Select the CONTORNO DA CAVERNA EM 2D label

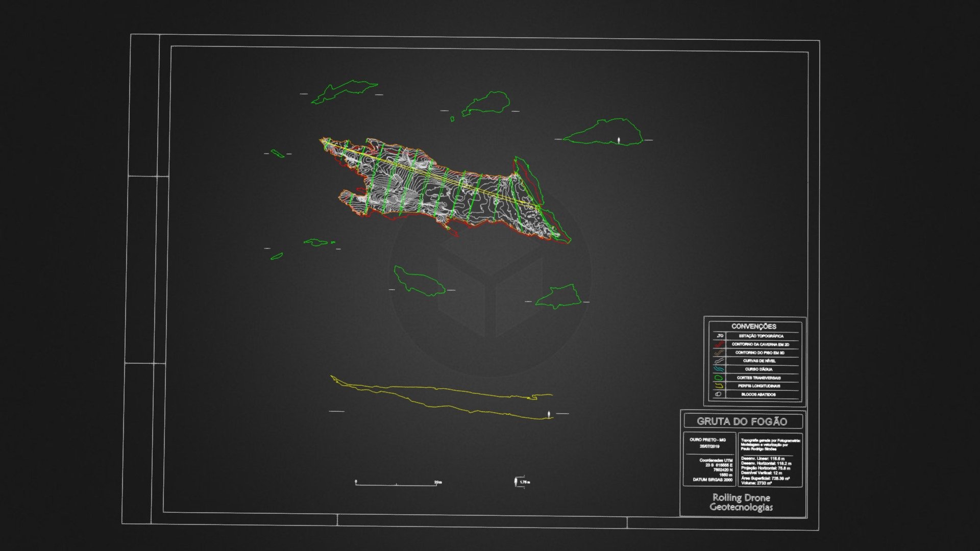click(761, 344)
